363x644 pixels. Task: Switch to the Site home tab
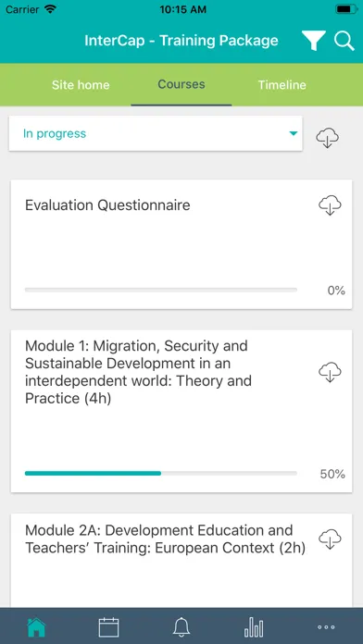pyautogui.click(x=81, y=85)
